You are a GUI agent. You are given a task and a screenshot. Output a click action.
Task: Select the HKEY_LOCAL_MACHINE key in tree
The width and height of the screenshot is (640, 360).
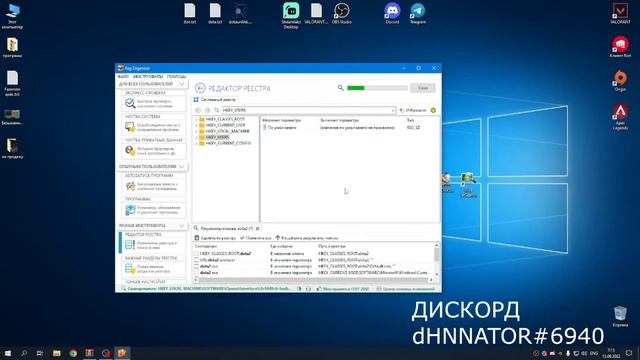point(227,131)
